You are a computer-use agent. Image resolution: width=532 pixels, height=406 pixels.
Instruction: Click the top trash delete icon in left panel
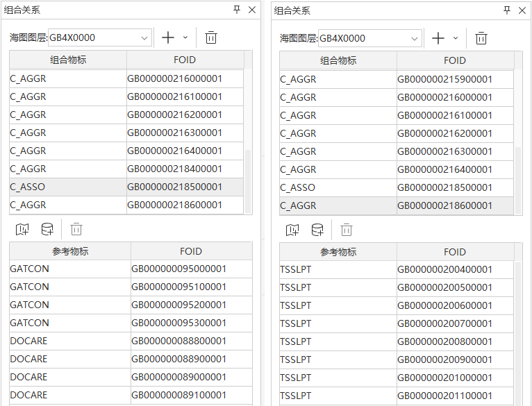click(211, 38)
